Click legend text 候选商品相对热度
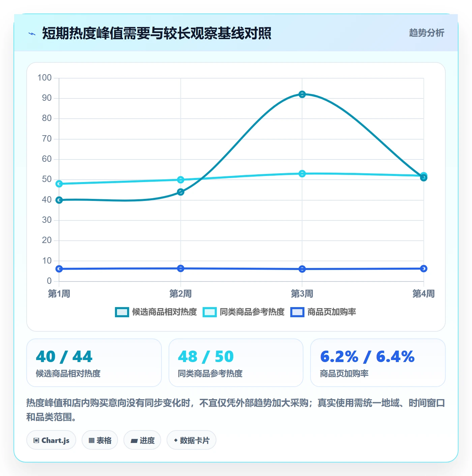The height and width of the screenshot is (476, 472). [x=164, y=312]
